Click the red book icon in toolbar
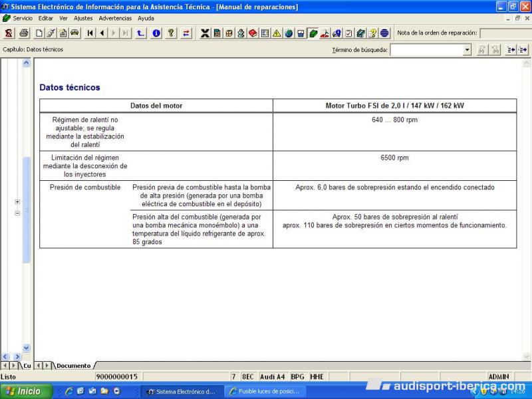Image resolution: width=532 pixels, height=399 pixels. tap(253, 33)
